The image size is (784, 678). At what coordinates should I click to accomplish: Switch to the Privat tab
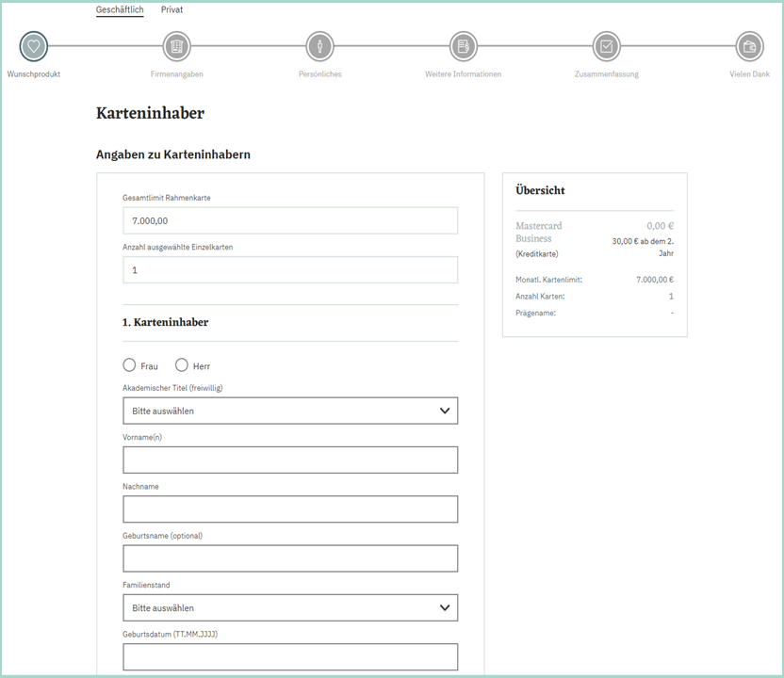tap(171, 9)
